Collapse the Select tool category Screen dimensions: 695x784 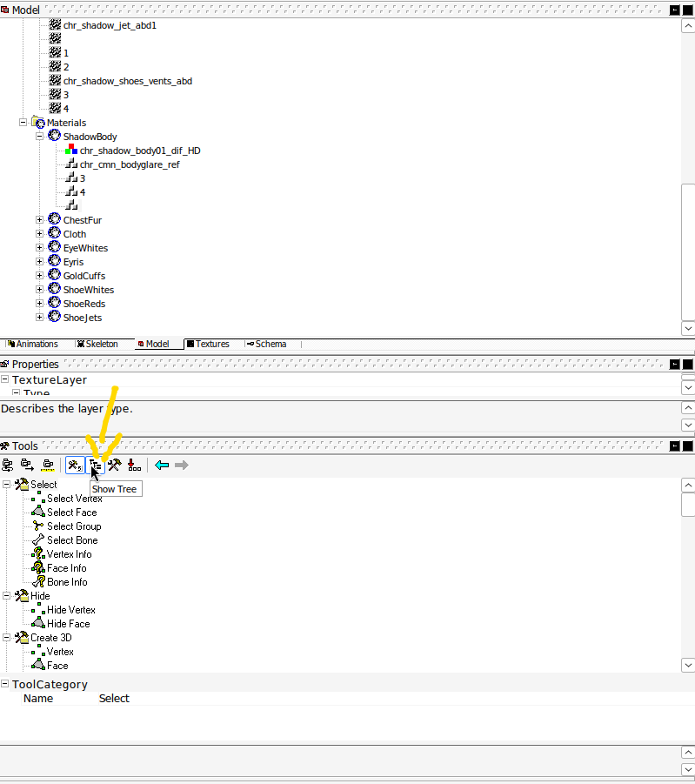click(x=7, y=485)
